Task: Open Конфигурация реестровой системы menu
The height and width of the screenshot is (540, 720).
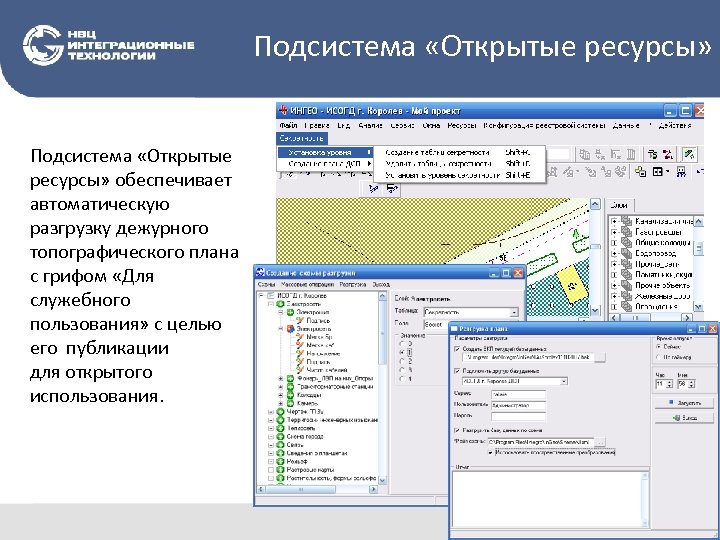Action: point(544,125)
